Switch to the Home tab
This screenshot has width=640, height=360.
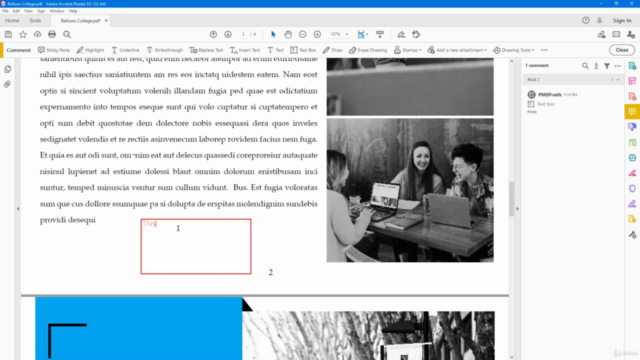click(12, 20)
